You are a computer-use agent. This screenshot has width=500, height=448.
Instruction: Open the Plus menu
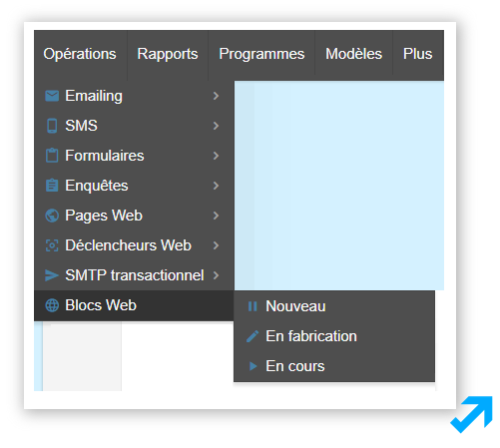(418, 55)
